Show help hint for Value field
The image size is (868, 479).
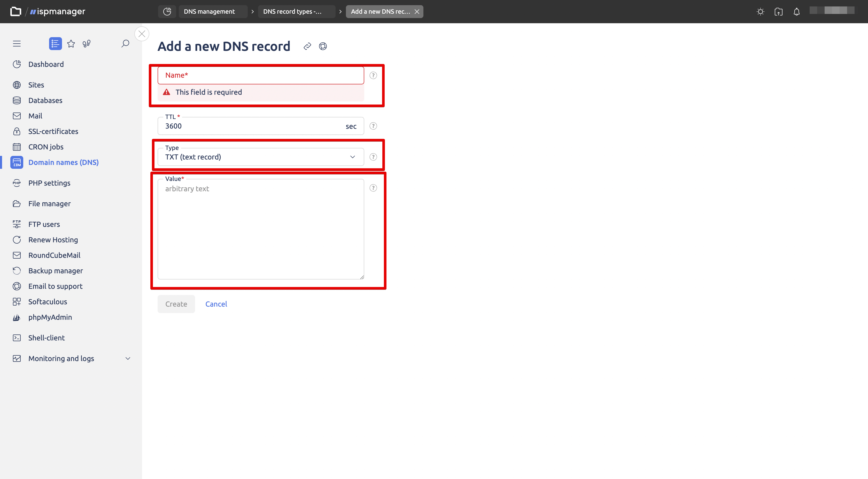(373, 188)
